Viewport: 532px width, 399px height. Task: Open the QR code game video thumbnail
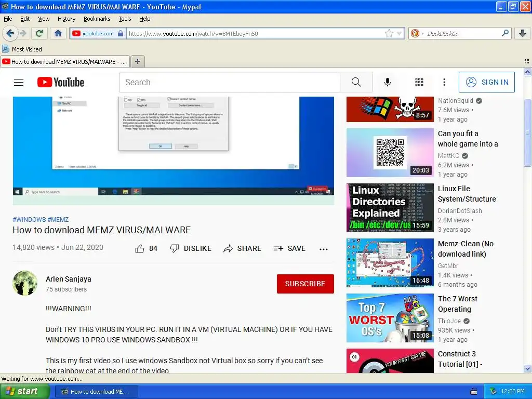390,153
